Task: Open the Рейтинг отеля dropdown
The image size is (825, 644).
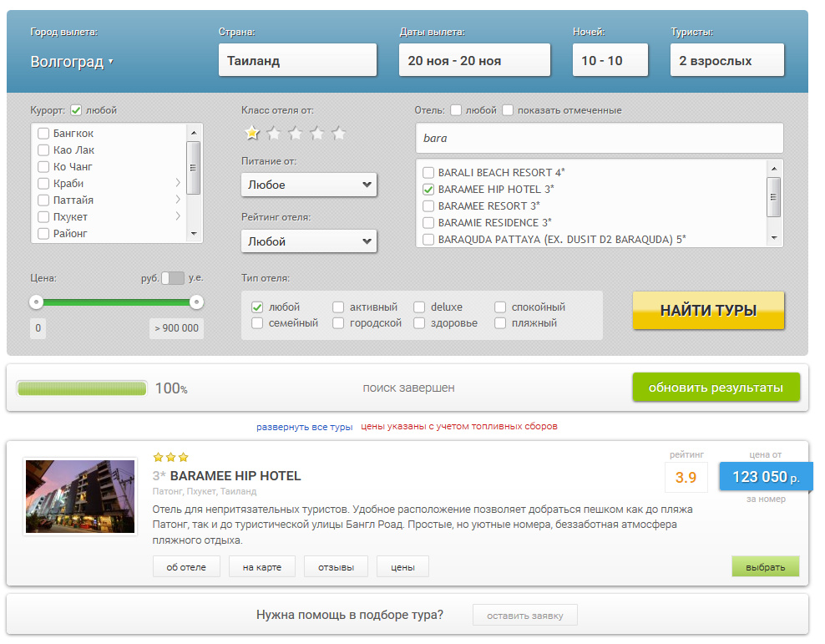Action: click(x=309, y=241)
